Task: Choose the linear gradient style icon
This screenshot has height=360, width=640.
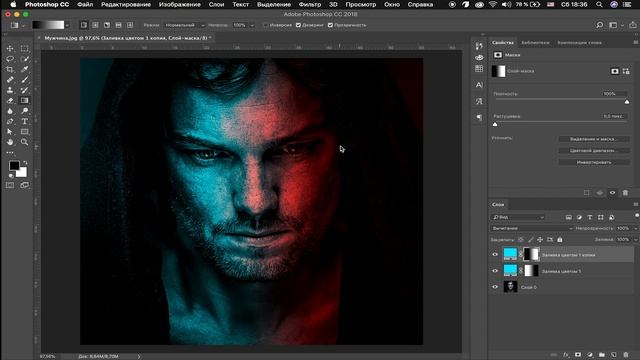Action: [x=84, y=25]
